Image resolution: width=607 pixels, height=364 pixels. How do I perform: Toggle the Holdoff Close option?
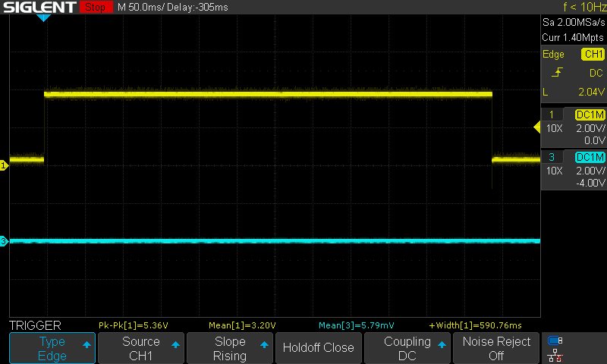tap(318, 348)
